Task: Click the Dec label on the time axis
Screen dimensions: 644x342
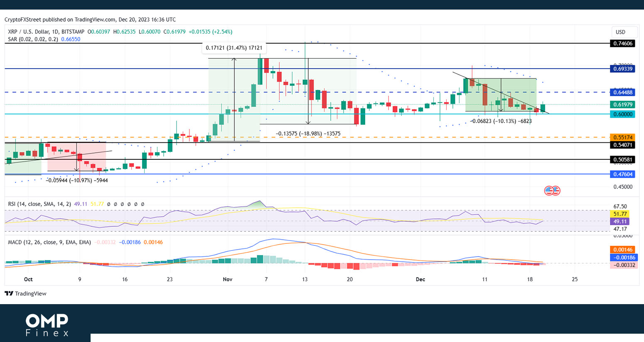Action: [420, 279]
